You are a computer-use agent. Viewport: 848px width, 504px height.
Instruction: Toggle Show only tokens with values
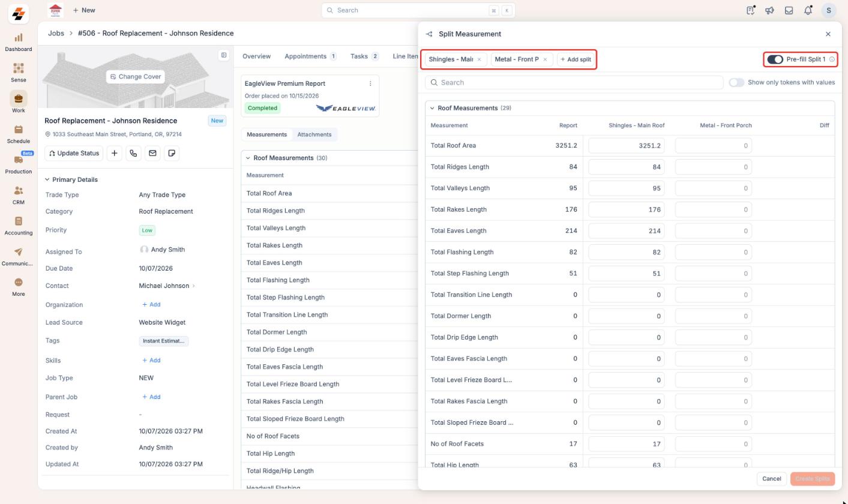click(736, 82)
